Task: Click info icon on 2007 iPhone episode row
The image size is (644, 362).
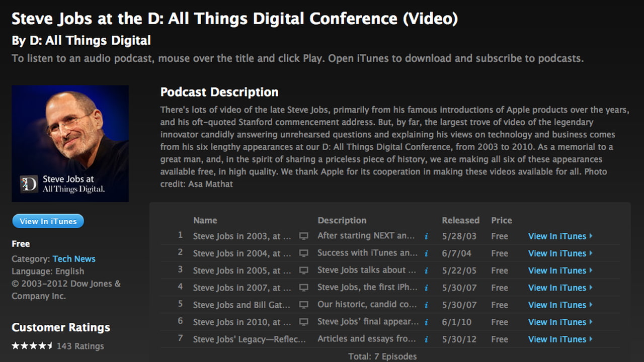Action: pos(426,288)
